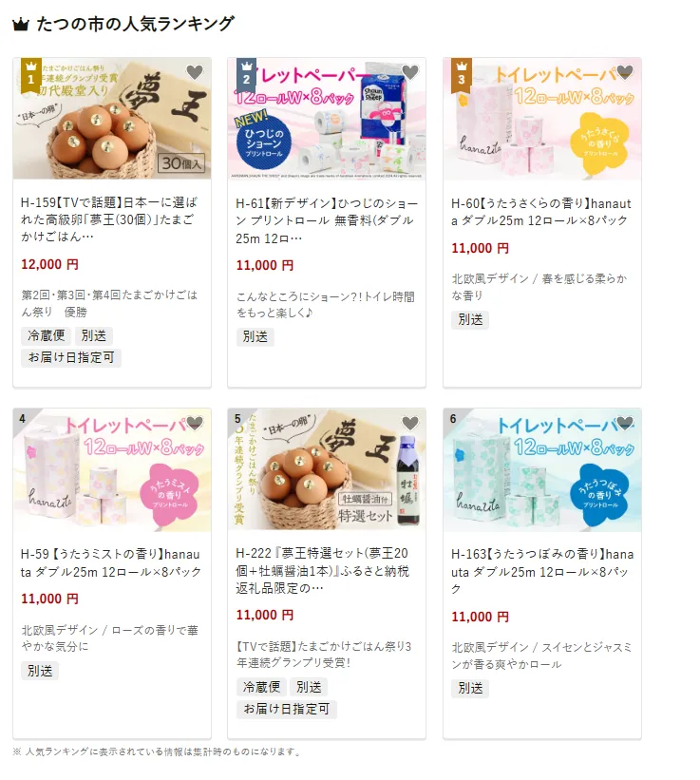Viewport: 700px width, 780px height.
Task: Click the bronze rank 3 crown badge
Action: click(x=462, y=76)
